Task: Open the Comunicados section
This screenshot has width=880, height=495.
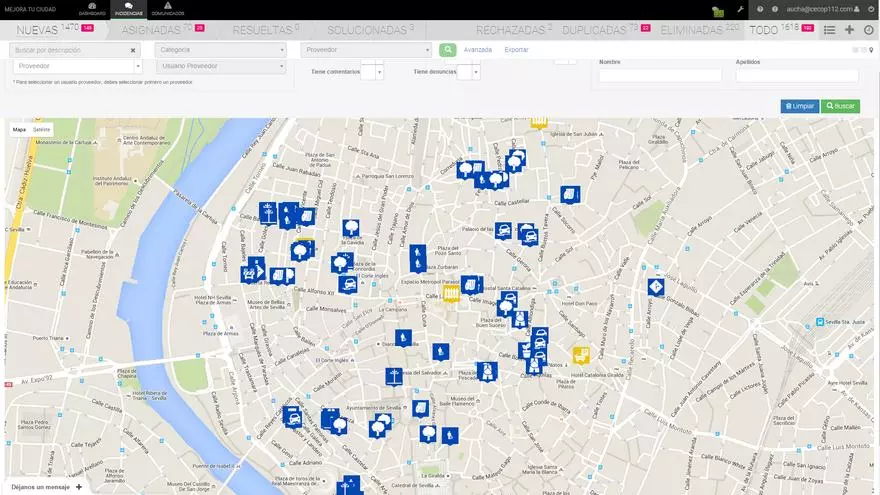Action: pos(167,9)
